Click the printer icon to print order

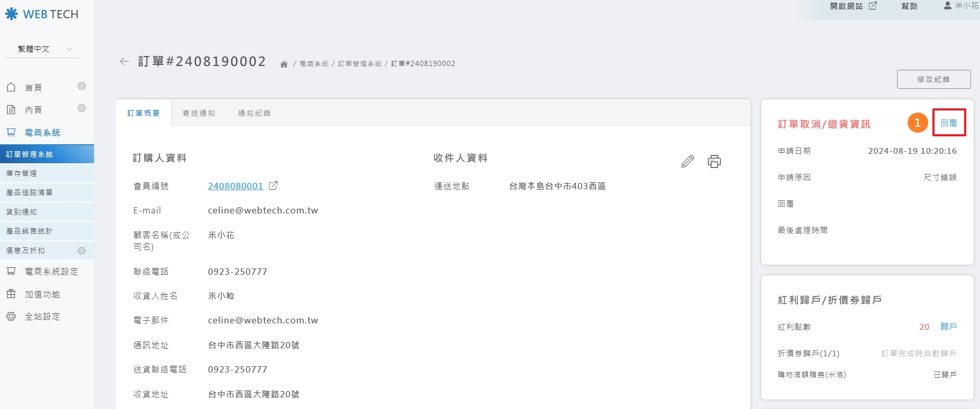(714, 161)
